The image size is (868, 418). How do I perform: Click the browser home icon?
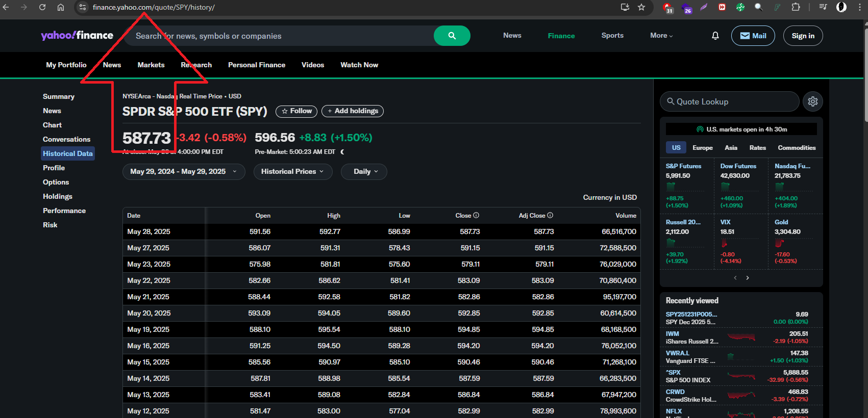tap(61, 7)
